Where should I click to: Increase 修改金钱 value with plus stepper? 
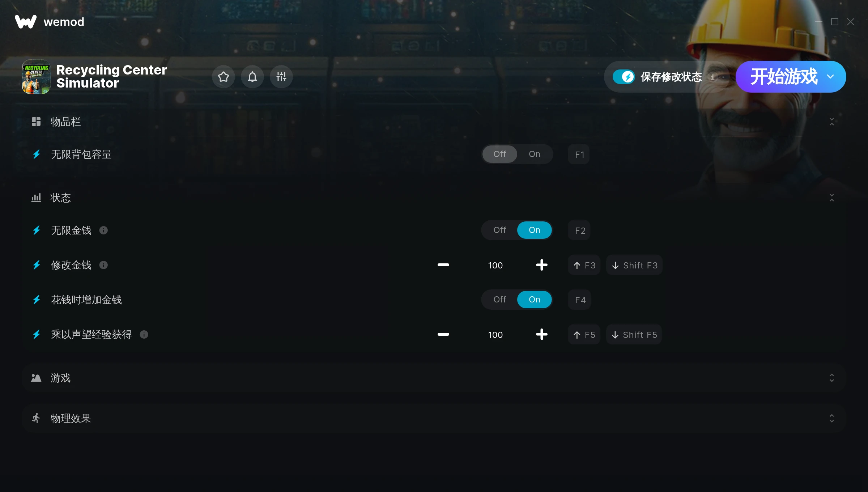coord(541,265)
